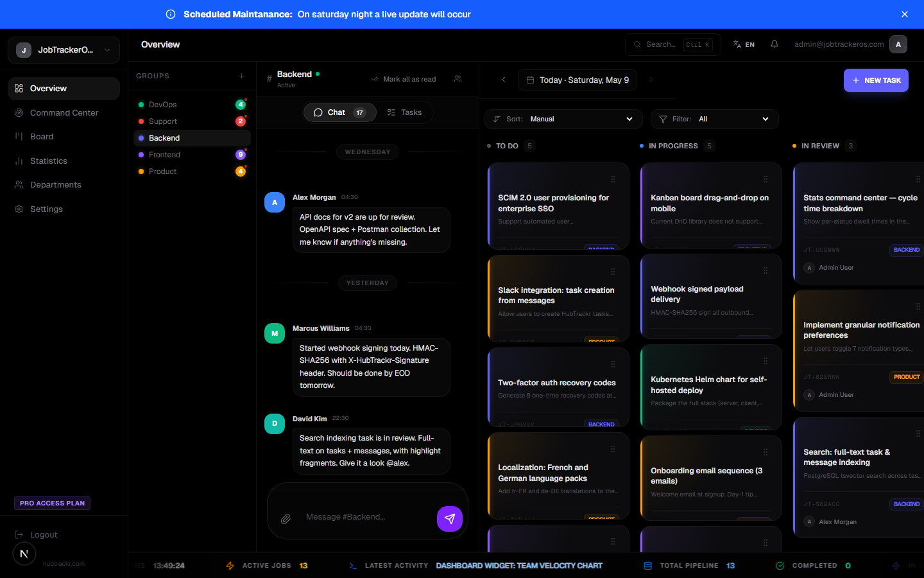Open the Kubernetes Helm chart card
This screenshot has height=578, width=924.
(x=711, y=387)
